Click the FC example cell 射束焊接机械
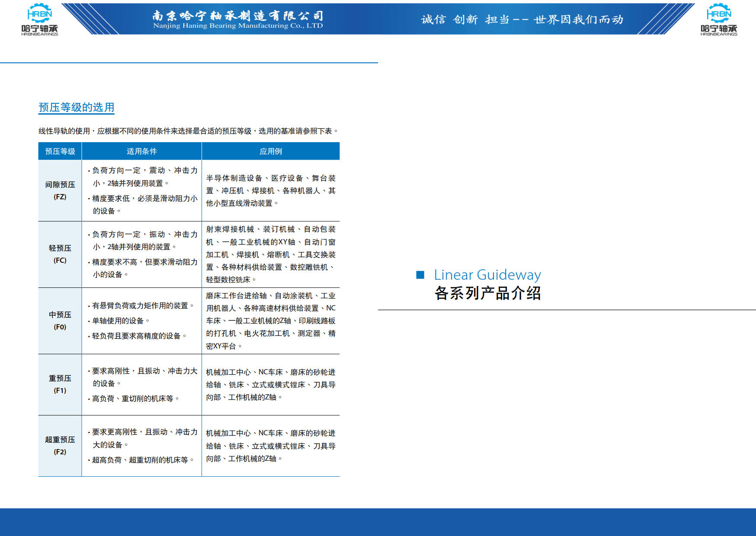This screenshot has width=756, height=536. pos(271,254)
